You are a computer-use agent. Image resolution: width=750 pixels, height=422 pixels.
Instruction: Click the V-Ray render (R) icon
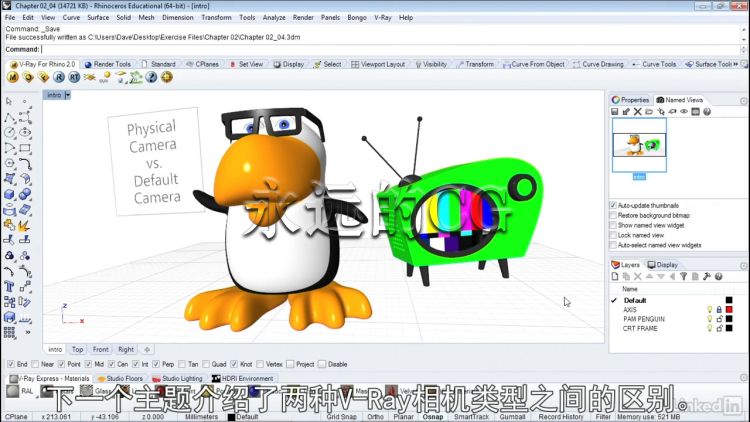[x=58, y=77]
